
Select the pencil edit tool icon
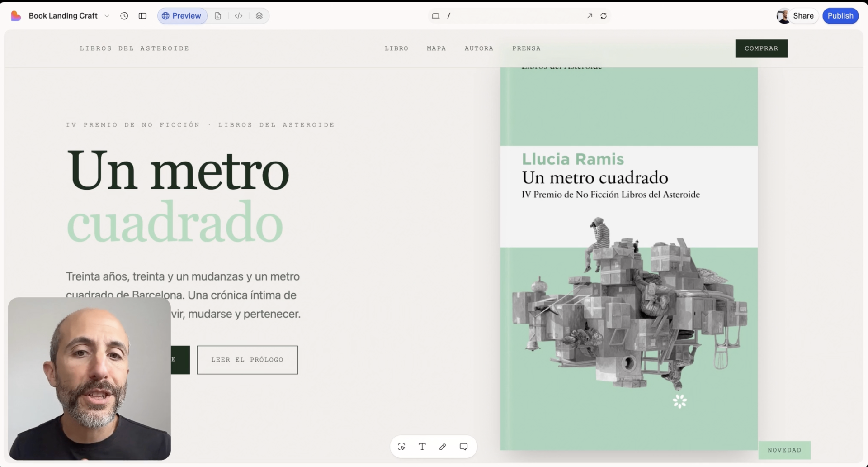pos(443,447)
